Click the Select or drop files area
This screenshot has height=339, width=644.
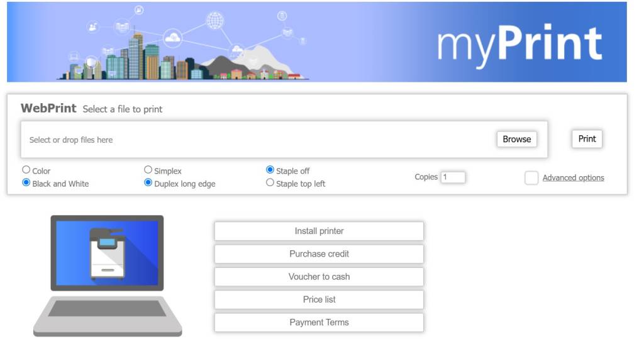(284, 140)
